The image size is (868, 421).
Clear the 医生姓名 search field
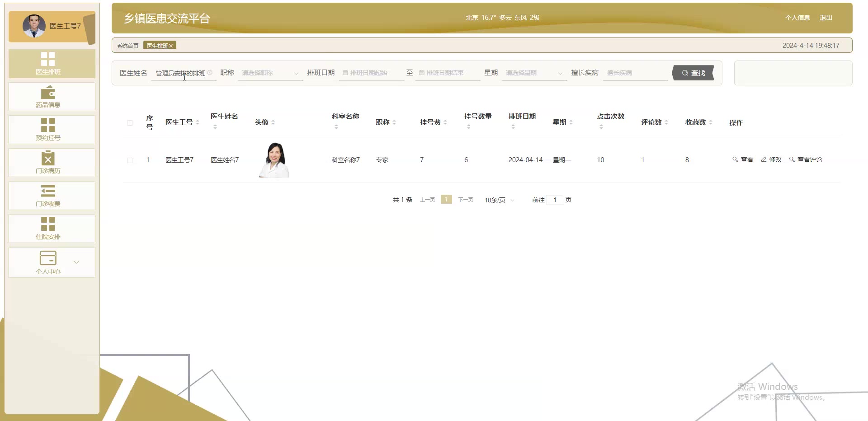[x=210, y=73]
